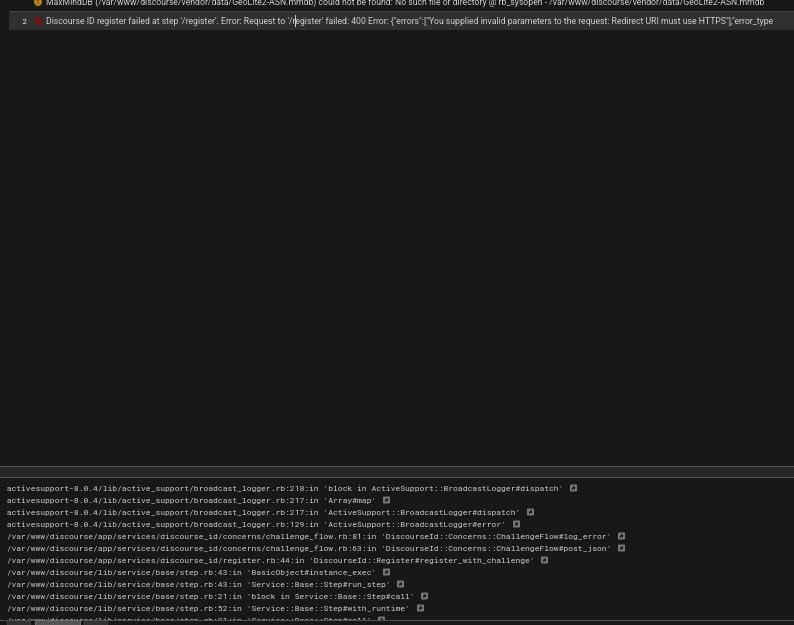The height and width of the screenshot is (625, 794).
Task: Open source link for step.rb:21 'block in Service::Base::Step#call'
Action: pyautogui.click(x=424, y=597)
